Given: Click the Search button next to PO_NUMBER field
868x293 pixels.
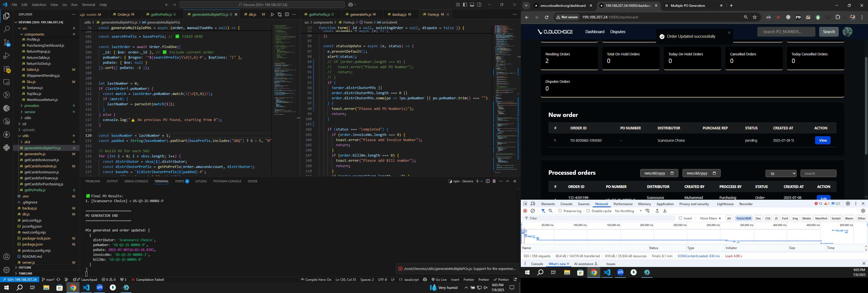Looking at the screenshot, I should point(829,32).
